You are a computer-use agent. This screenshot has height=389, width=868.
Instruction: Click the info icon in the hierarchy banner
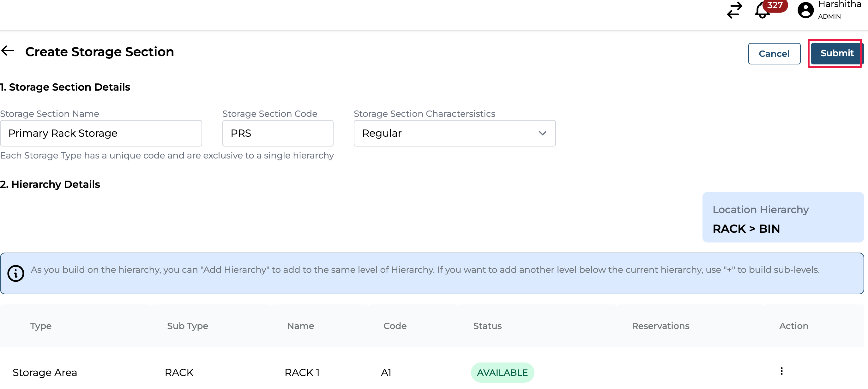pos(15,273)
